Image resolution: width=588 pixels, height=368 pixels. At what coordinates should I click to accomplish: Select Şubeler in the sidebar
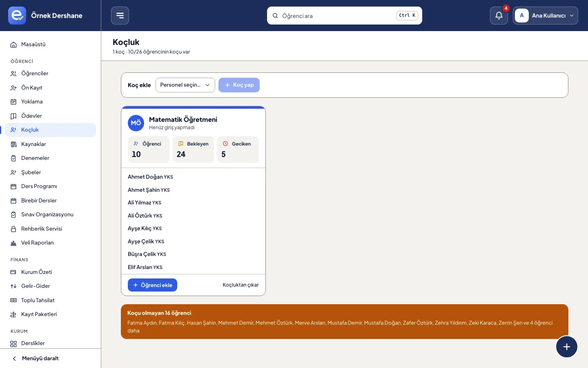51,173
